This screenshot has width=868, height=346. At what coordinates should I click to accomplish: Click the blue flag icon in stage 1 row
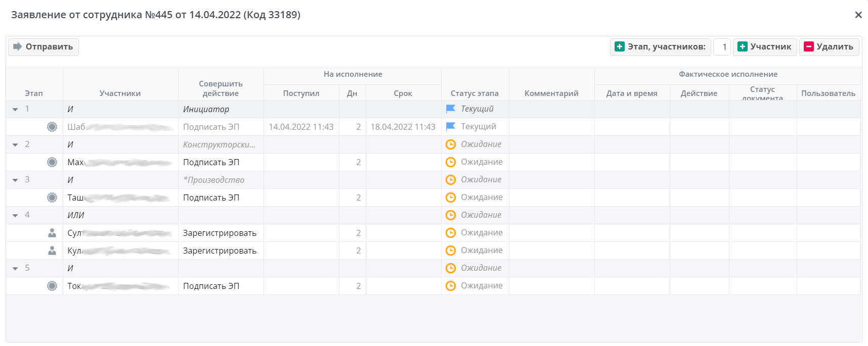click(451, 109)
